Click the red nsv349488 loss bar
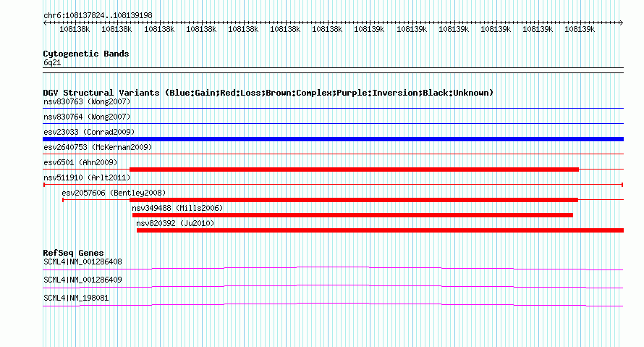644x347 pixels. point(352,215)
